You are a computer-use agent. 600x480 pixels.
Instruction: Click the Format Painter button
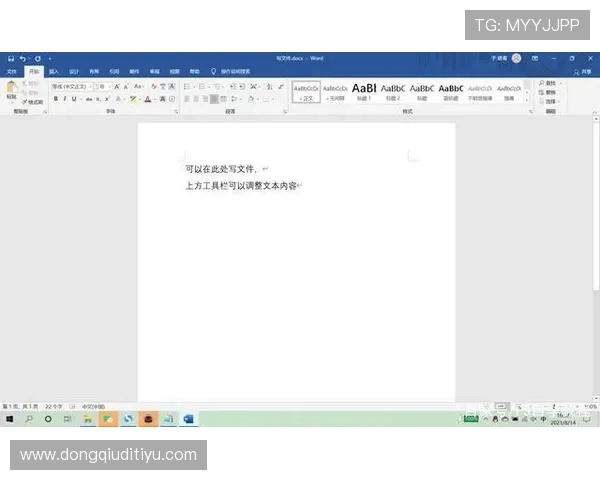(33, 102)
